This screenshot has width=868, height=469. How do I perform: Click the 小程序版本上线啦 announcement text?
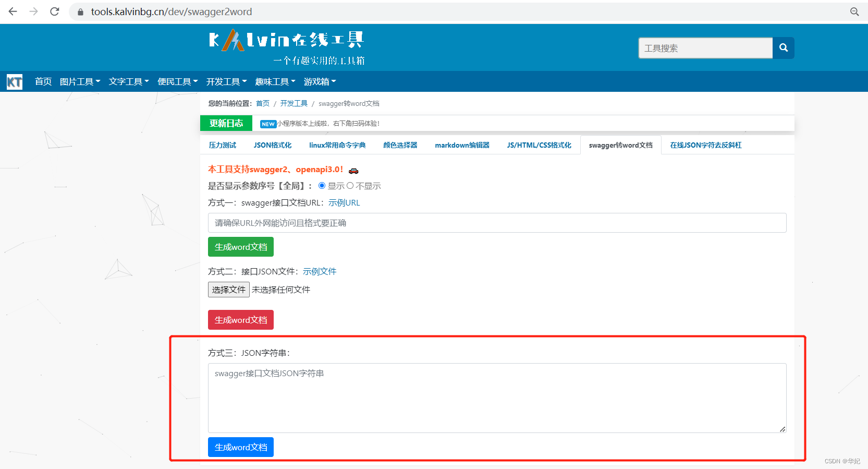328,124
